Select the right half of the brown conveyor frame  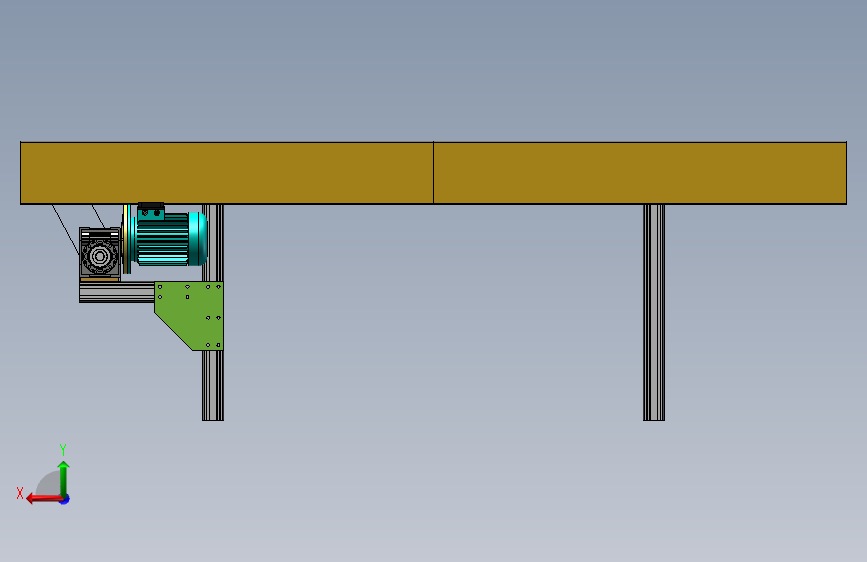(x=640, y=173)
